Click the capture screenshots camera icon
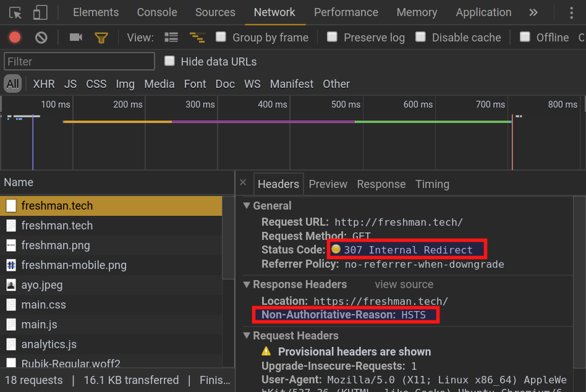 [x=76, y=38]
